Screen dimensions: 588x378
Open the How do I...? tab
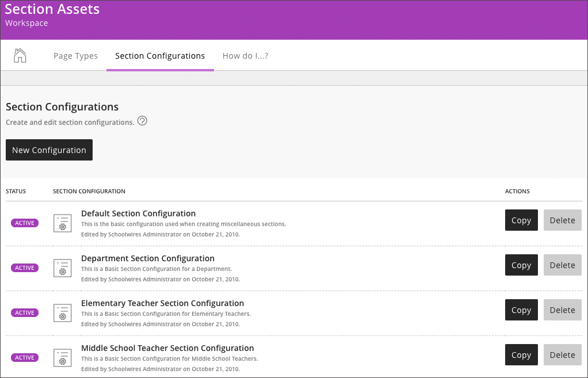coord(245,55)
